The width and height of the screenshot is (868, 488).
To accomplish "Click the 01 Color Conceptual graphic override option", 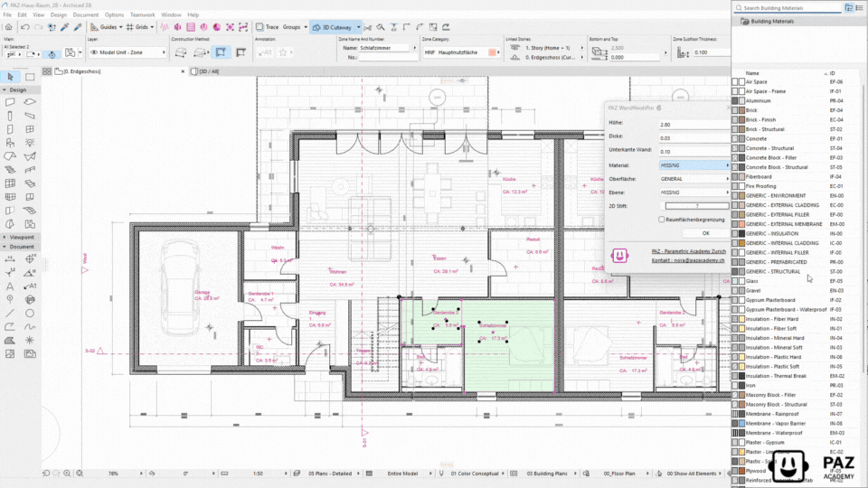I will coord(475,474).
